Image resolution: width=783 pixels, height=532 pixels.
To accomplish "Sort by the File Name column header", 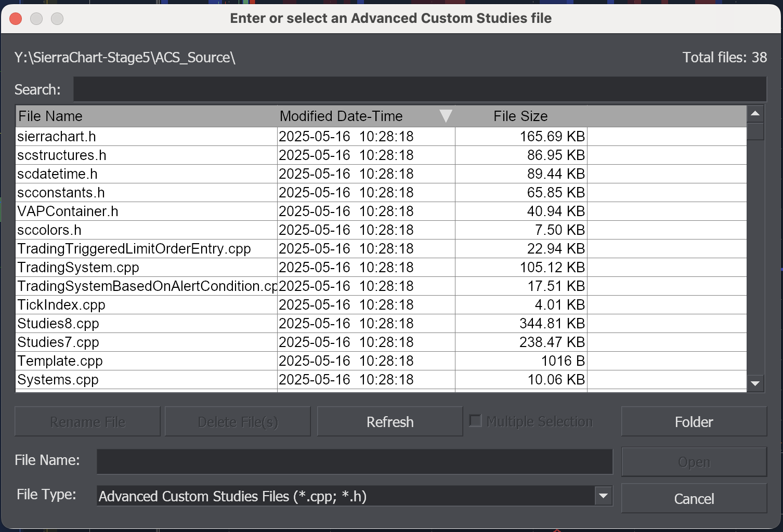I will click(x=147, y=116).
